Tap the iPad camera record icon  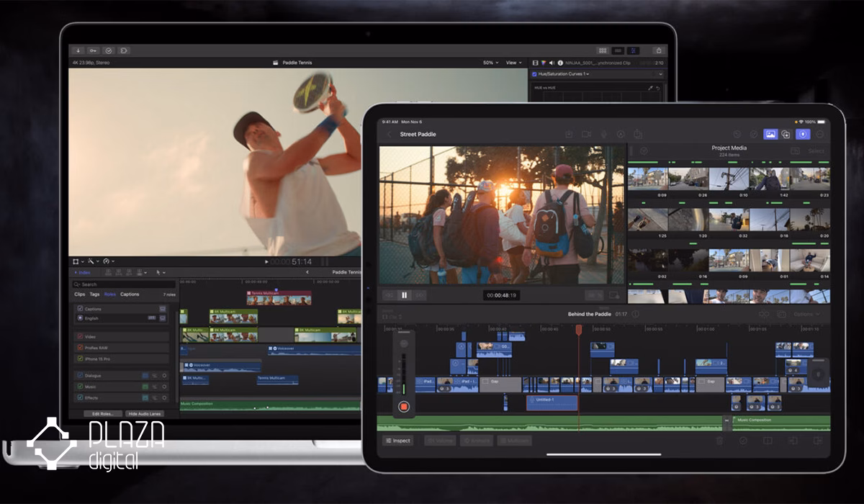pos(586,135)
